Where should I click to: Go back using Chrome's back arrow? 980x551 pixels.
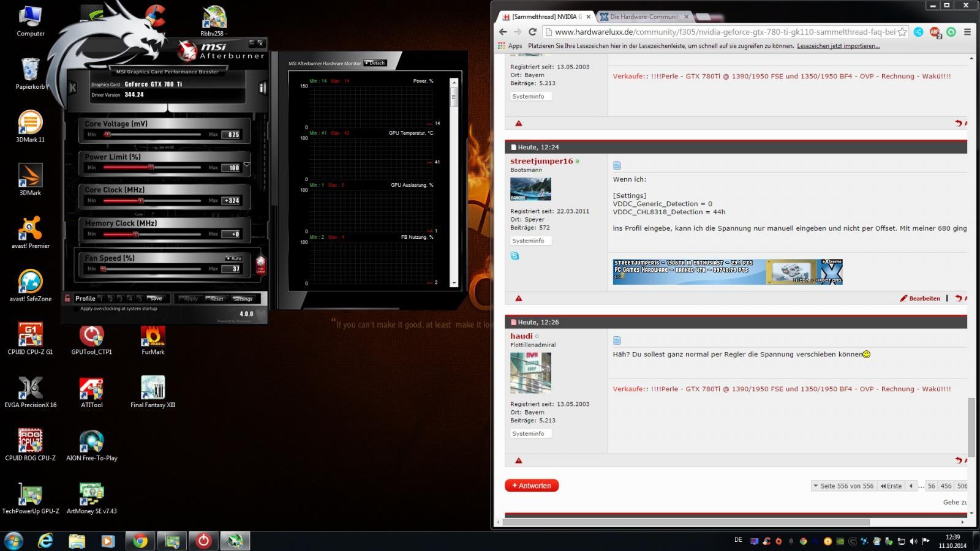click(503, 32)
